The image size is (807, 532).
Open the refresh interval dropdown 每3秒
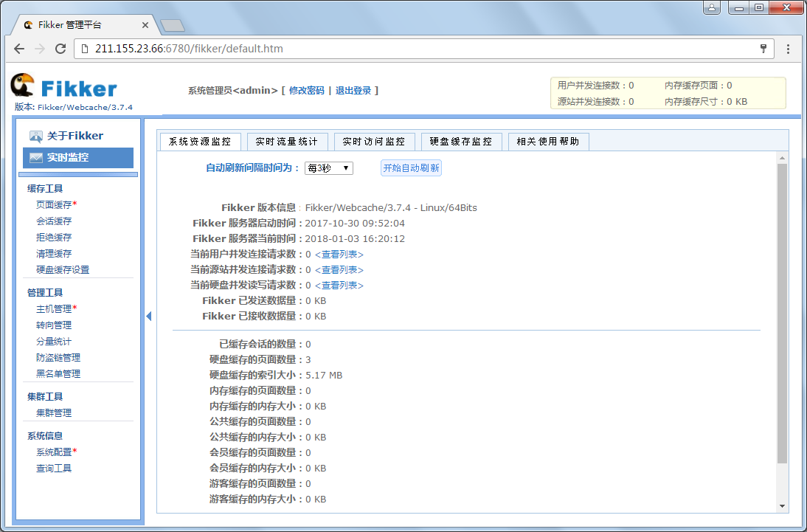[329, 168]
